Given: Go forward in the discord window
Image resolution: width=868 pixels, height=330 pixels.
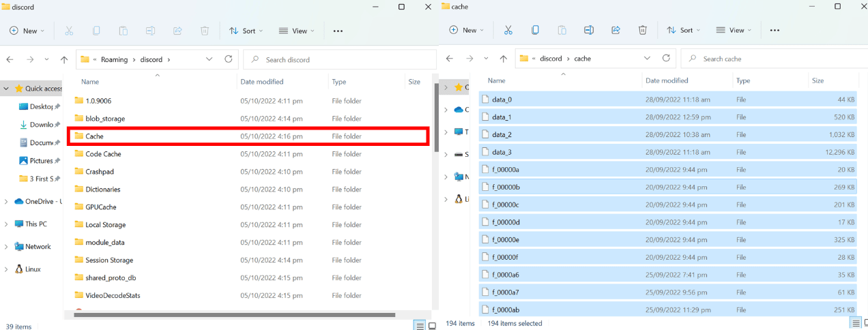Looking at the screenshot, I should pyautogui.click(x=30, y=59).
